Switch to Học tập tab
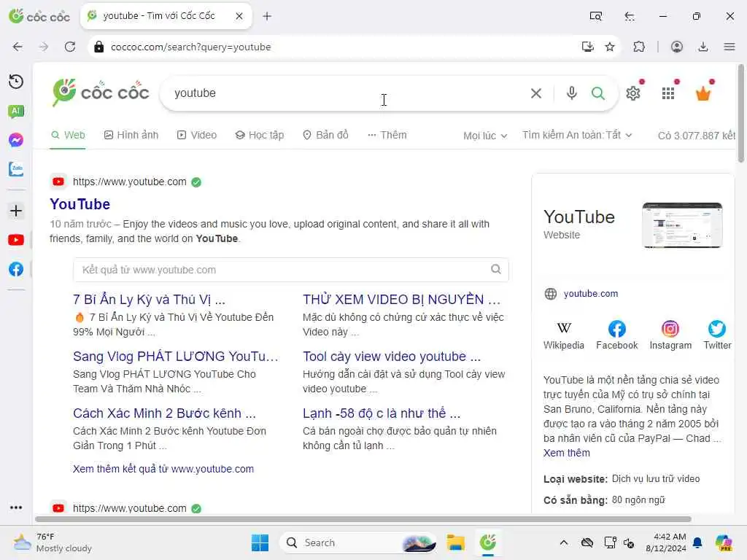747x560 pixels. tap(260, 135)
